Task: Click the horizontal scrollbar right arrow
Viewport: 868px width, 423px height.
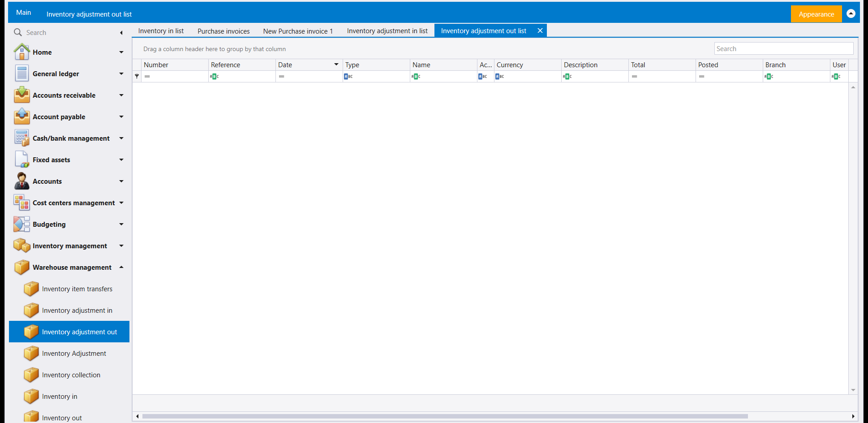Action: [x=853, y=416]
